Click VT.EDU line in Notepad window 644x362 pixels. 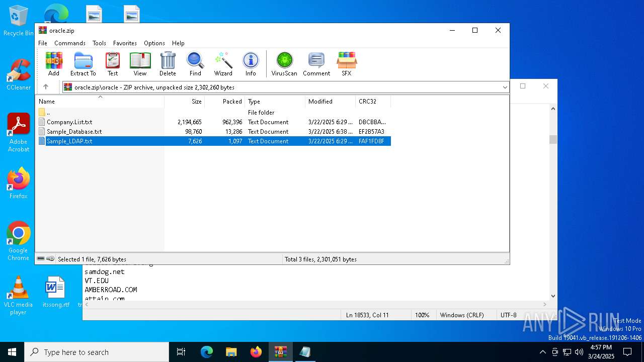pos(97,281)
